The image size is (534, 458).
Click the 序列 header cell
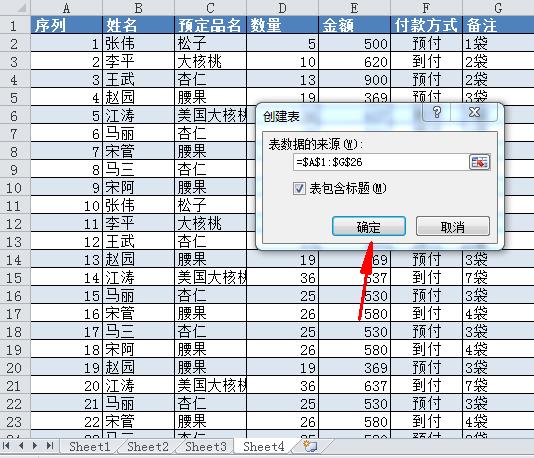(66, 25)
